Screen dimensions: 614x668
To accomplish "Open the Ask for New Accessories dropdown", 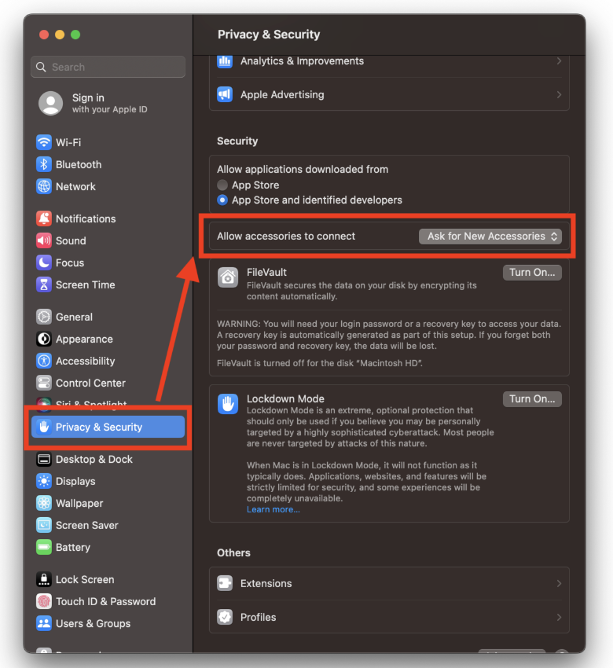I will tap(490, 236).
